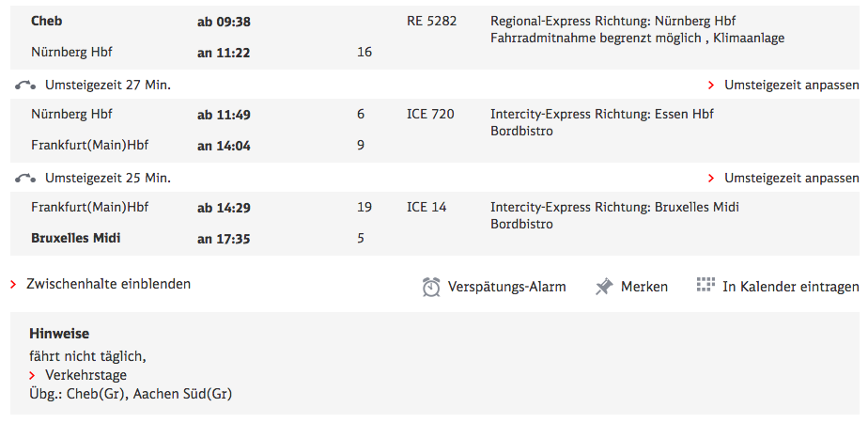Click the Hinweise heading
Image resolution: width=868 pixels, height=423 pixels.
(59, 334)
